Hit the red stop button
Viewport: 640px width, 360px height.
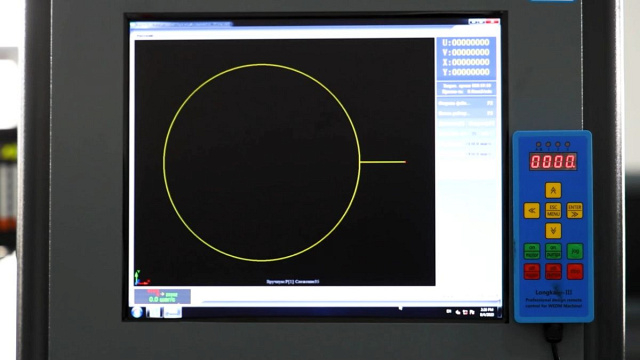click(575, 271)
